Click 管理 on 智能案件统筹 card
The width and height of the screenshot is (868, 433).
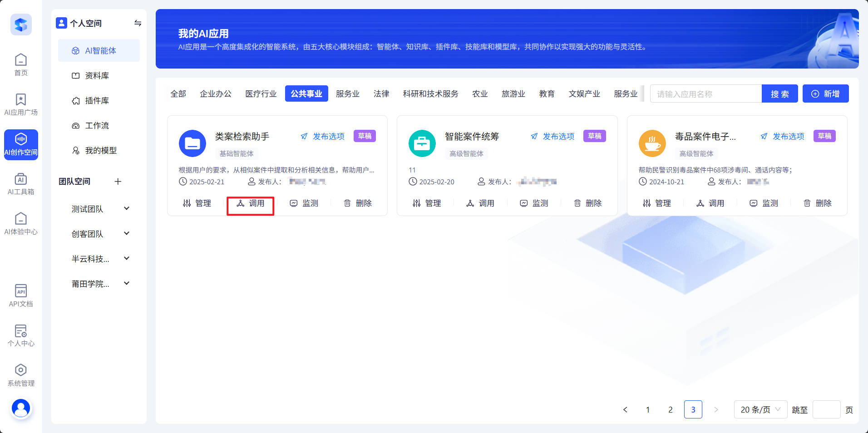[x=427, y=203]
